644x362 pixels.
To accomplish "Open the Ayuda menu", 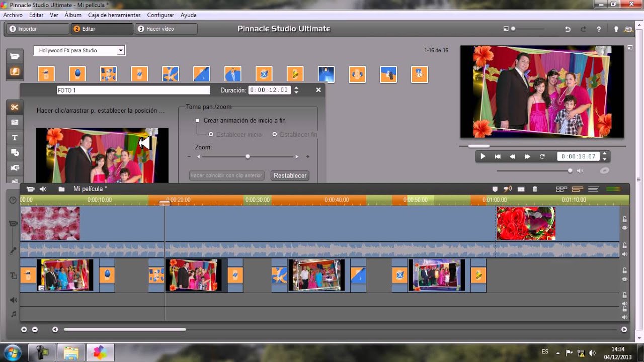I will [x=189, y=15].
